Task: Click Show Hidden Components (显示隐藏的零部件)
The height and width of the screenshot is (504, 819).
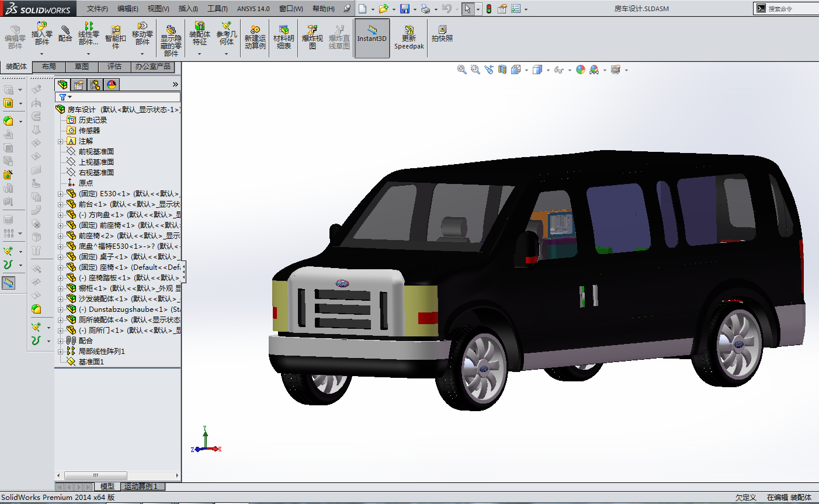Action: pyautogui.click(x=171, y=40)
